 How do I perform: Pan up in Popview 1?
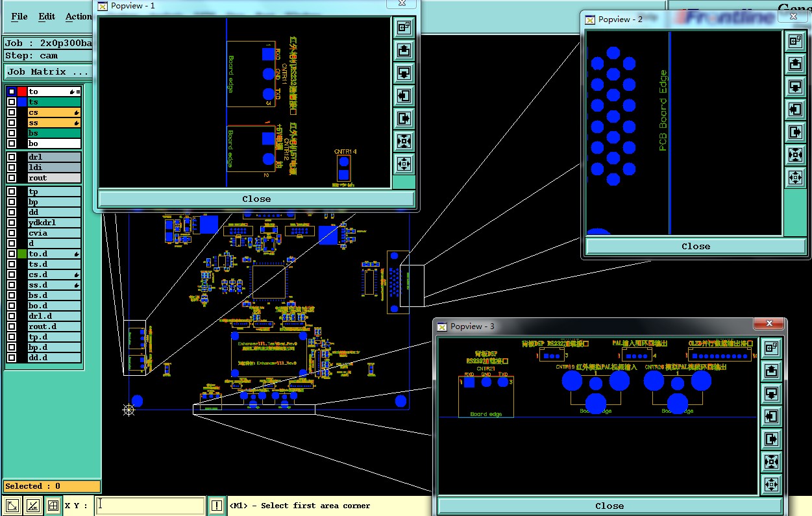pyautogui.click(x=404, y=50)
